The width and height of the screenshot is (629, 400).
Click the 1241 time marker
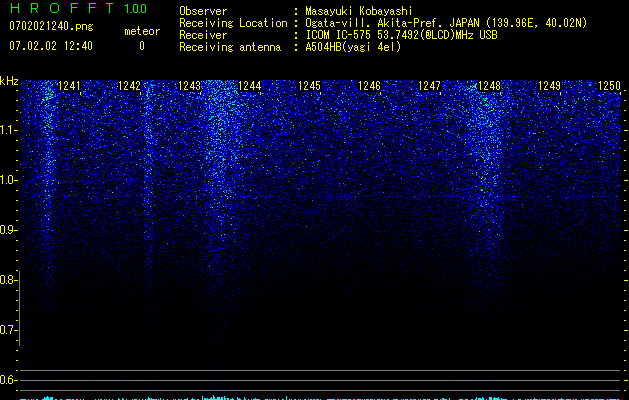click(x=69, y=86)
